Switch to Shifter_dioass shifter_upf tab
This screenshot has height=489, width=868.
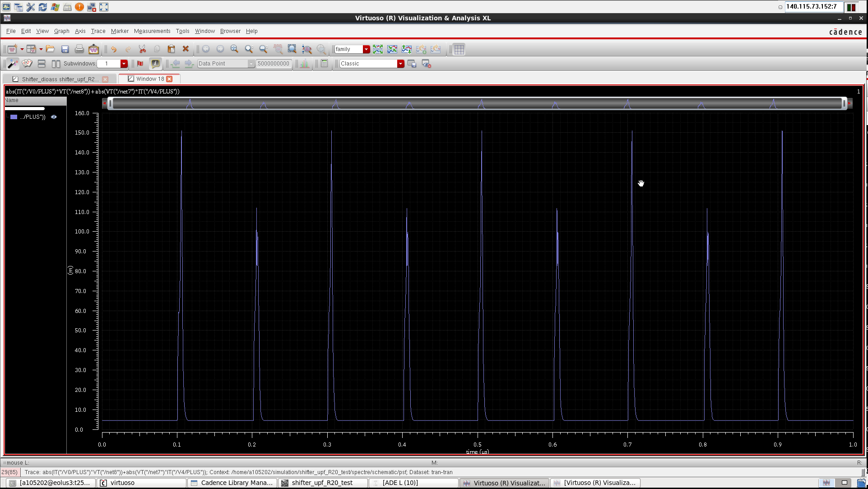[59, 79]
